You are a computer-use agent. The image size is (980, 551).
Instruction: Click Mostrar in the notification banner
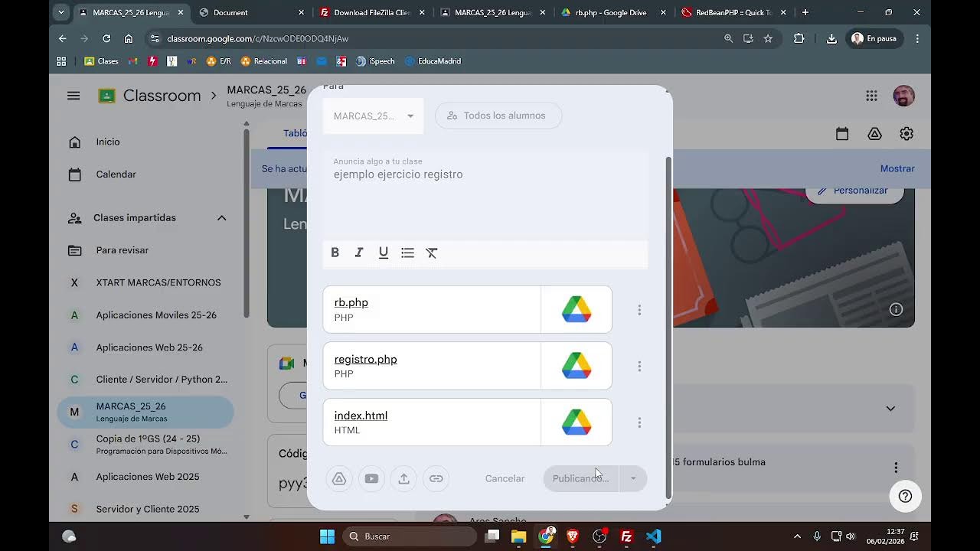click(897, 168)
